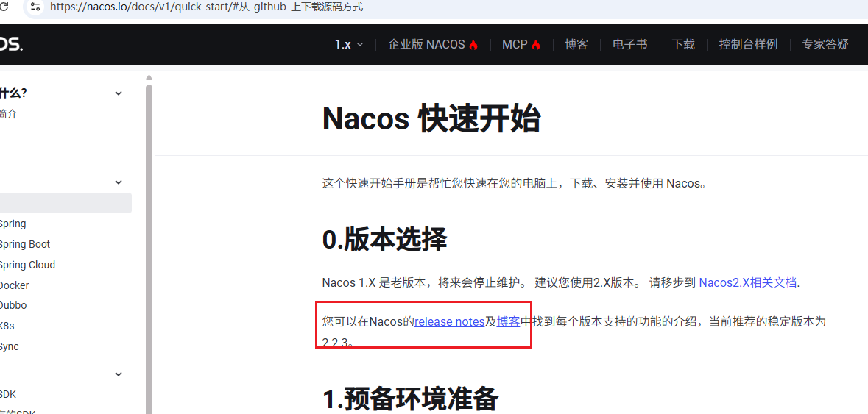Viewport: 868px width, 414px height.
Task: Click the Nacos logo in header
Action: point(11,45)
